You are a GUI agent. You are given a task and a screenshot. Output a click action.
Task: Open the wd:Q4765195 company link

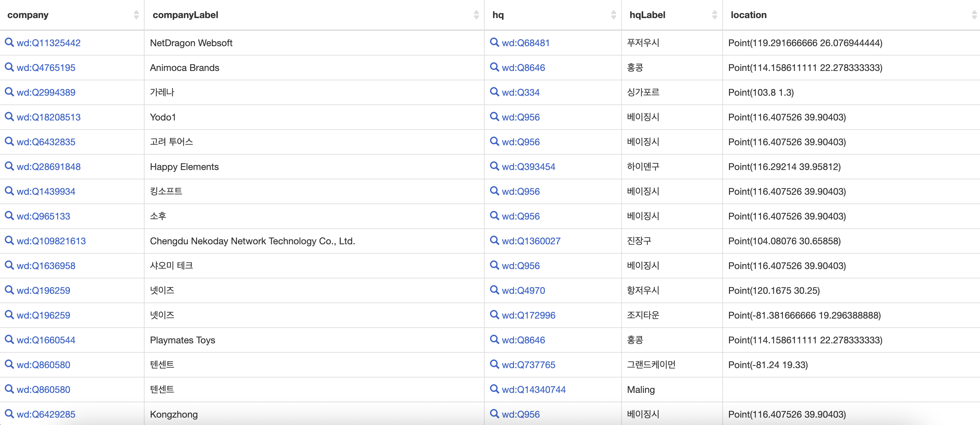[x=46, y=68]
